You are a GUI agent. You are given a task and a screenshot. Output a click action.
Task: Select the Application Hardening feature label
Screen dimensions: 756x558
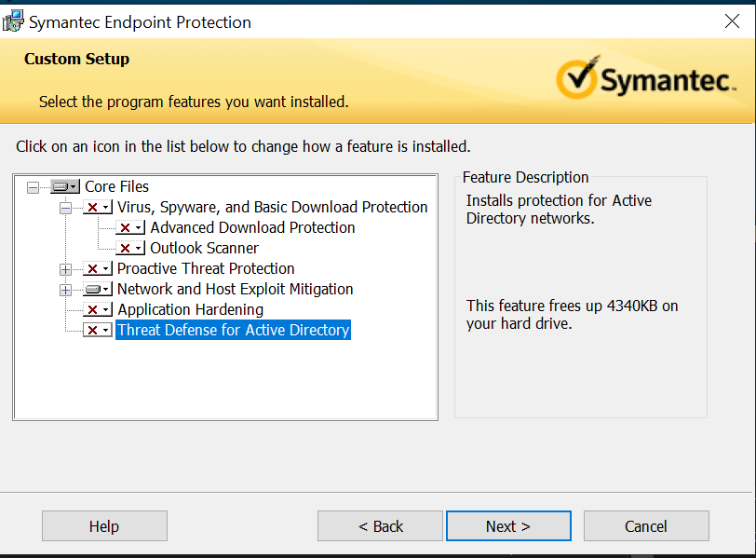[190, 310]
